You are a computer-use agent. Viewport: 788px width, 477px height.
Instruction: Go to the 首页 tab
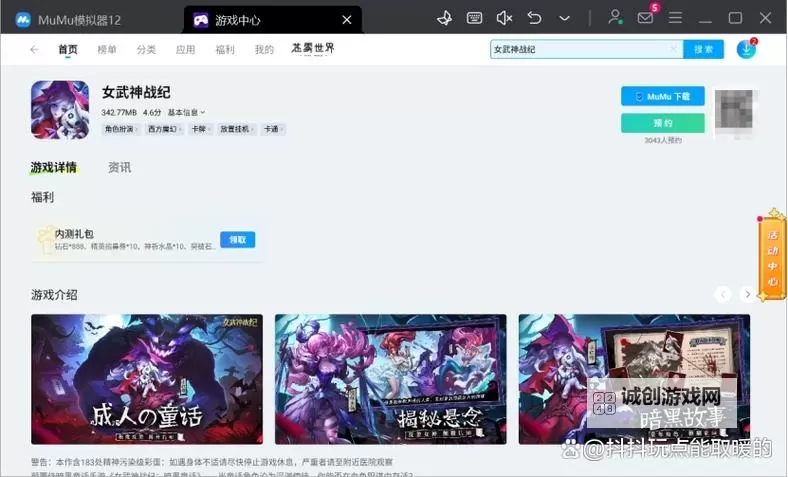pyautogui.click(x=68, y=49)
